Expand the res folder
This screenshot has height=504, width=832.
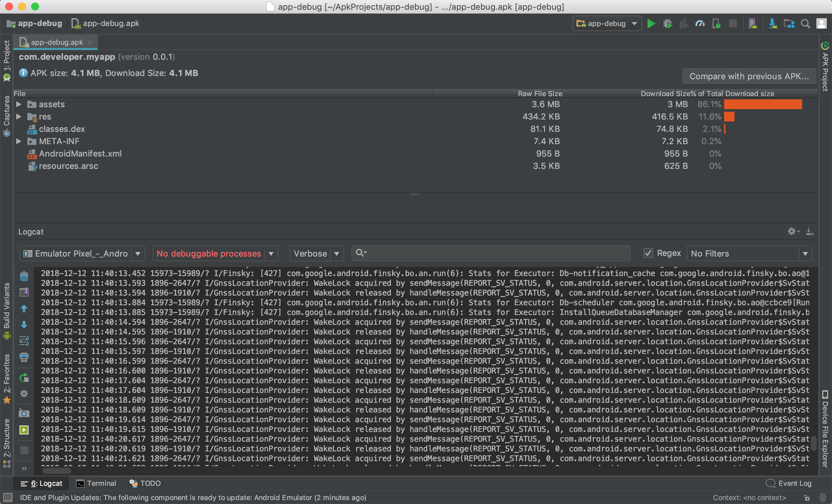(19, 116)
